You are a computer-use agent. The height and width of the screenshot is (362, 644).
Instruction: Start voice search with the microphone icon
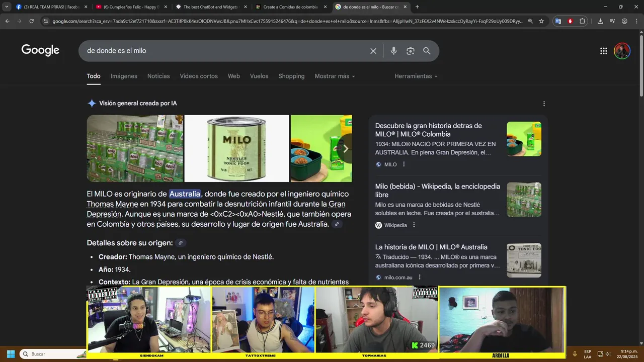(x=393, y=51)
